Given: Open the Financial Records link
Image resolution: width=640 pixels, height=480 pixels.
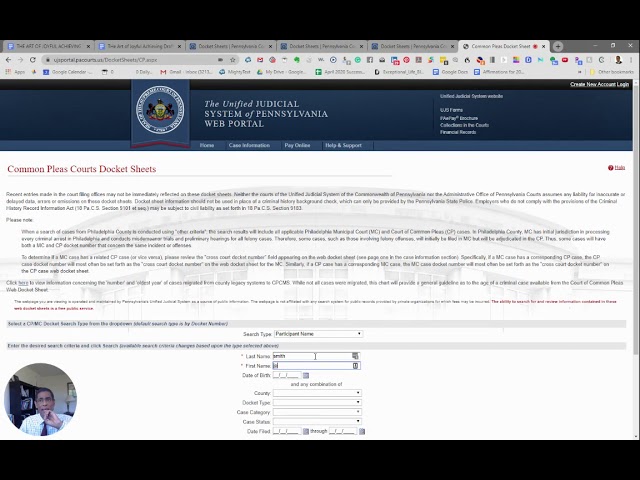Looking at the screenshot, I should click(x=458, y=132).
